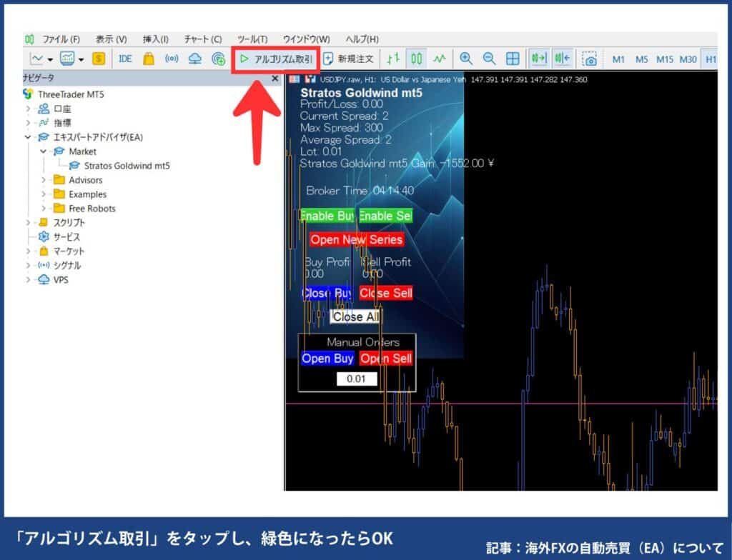Open the templates dropdown arrow

pos(81,59)
